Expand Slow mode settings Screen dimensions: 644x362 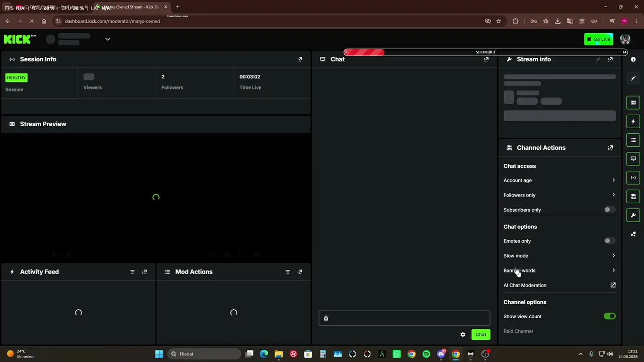(x=559, y=256)
